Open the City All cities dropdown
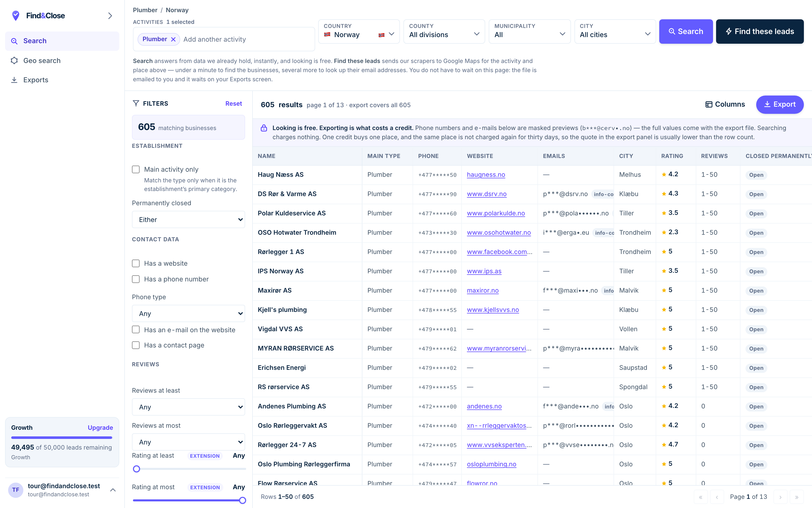 coord(615,31)
